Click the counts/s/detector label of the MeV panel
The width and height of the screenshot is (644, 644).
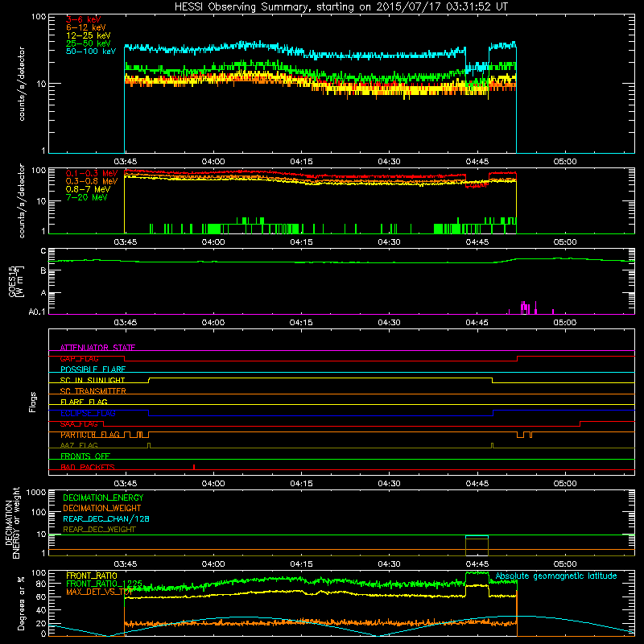click(x=22, y=201)
